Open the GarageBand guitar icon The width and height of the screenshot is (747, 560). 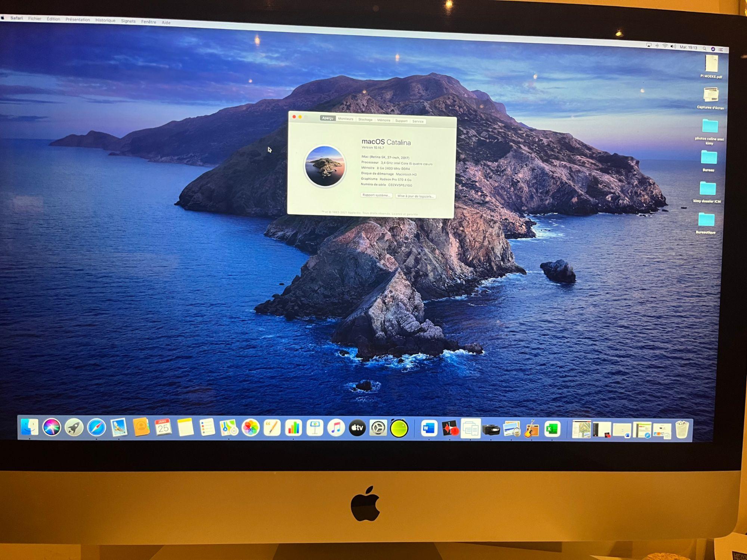pyautogui.click(x=531, y=429)
